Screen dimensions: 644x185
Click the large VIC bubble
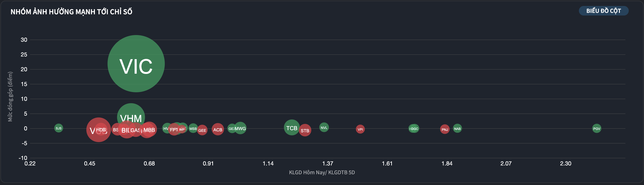pyautogui.click(x=136, y=64)
